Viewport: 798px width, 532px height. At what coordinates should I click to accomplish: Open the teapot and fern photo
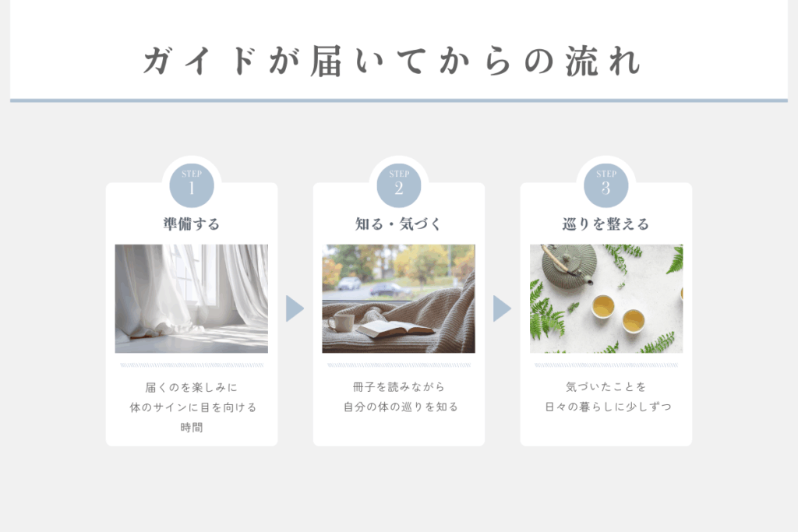pos(606,298)
